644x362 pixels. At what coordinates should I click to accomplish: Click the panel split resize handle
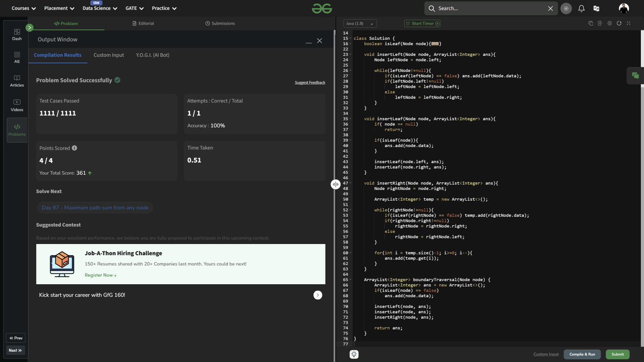tap(335, 184)
